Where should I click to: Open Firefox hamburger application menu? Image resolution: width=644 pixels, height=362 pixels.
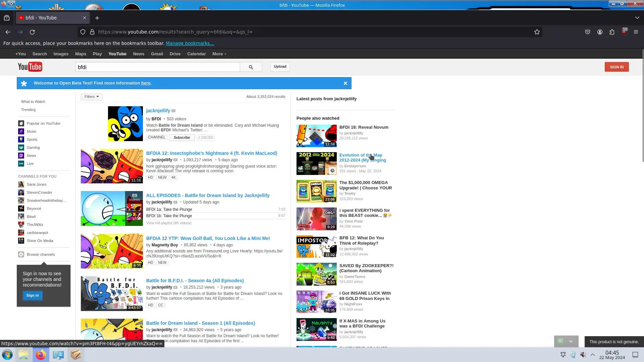click(x=636, y=32)
